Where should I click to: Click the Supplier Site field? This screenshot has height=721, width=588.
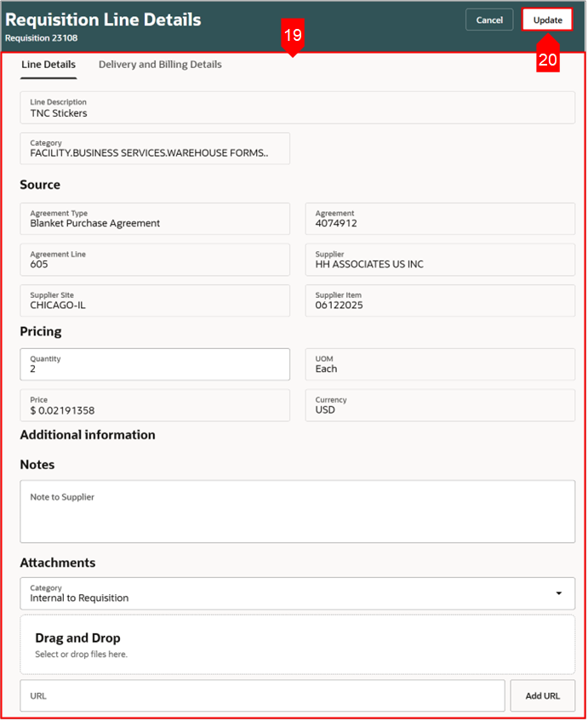click(x=155, y=300)
